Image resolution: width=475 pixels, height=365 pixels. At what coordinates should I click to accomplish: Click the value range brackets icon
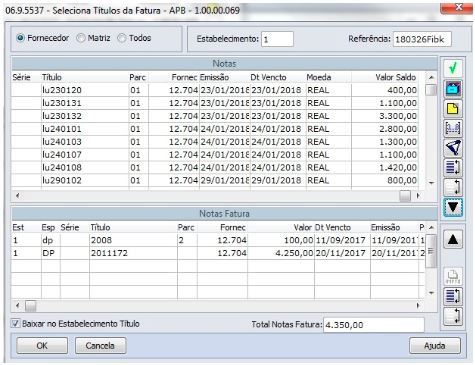coord(453,128)
